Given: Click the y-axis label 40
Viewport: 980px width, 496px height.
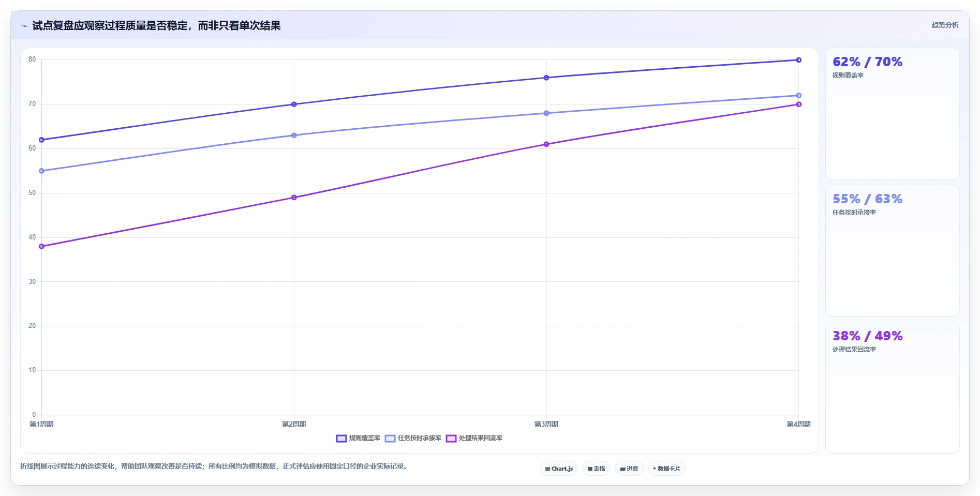Looking at the screenshot, I should (x=32, y=237).
